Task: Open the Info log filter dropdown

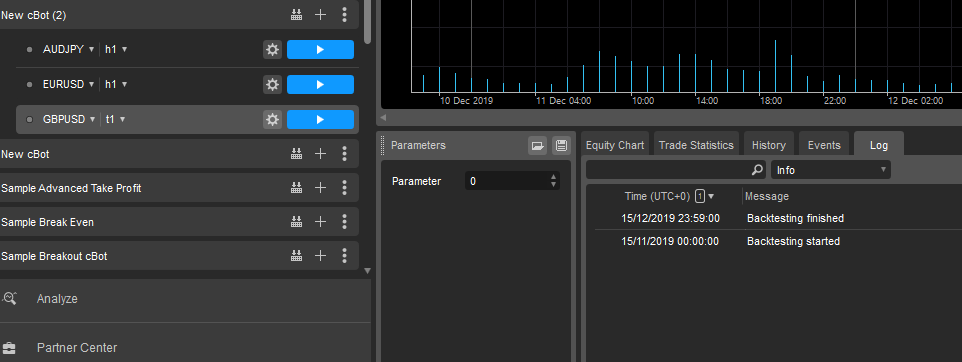Action: point(831,170)
